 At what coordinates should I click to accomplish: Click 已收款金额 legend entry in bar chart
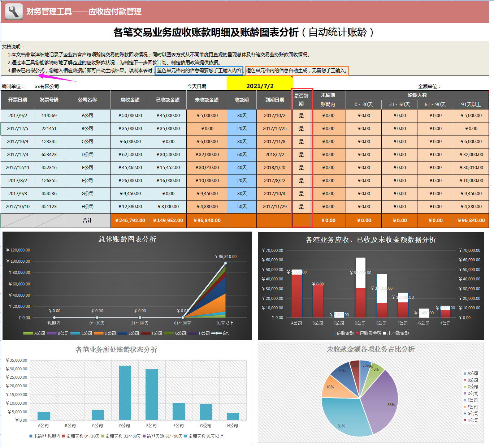(x=368, y=333)
